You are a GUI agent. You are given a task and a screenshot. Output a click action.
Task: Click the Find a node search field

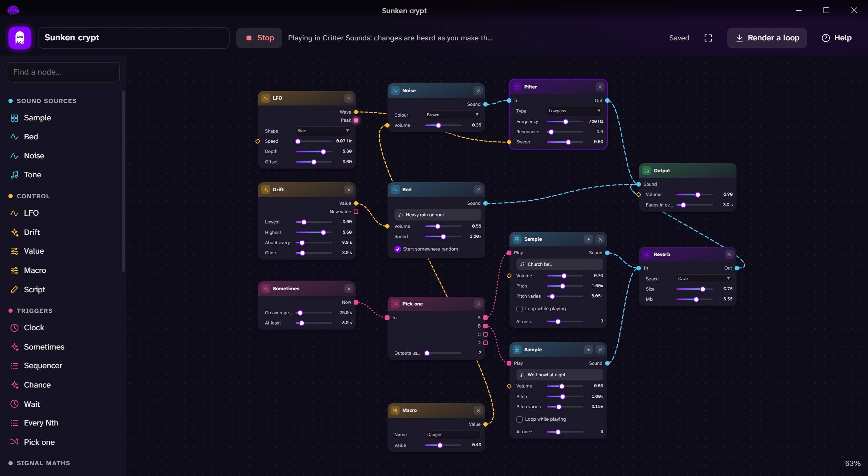click(63, 72)
